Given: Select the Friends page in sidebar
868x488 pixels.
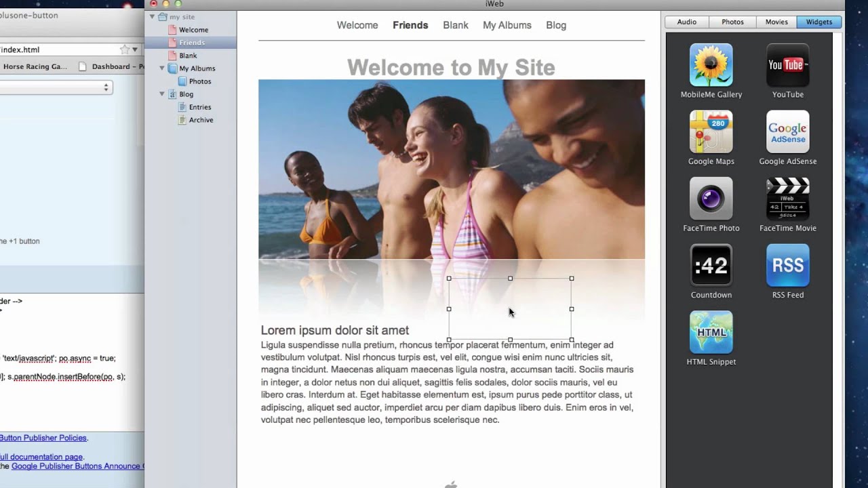Looking at the screenshot, I should [x=191, y=43].
